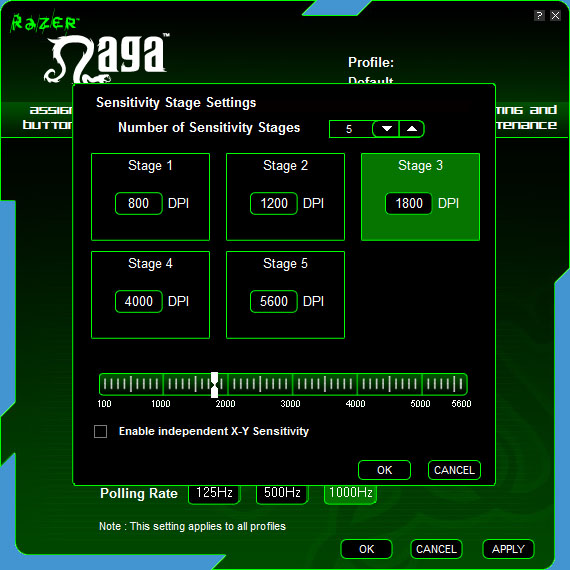
Task: Set polling rate to 500Hz
Action: [x=282, y=494]
